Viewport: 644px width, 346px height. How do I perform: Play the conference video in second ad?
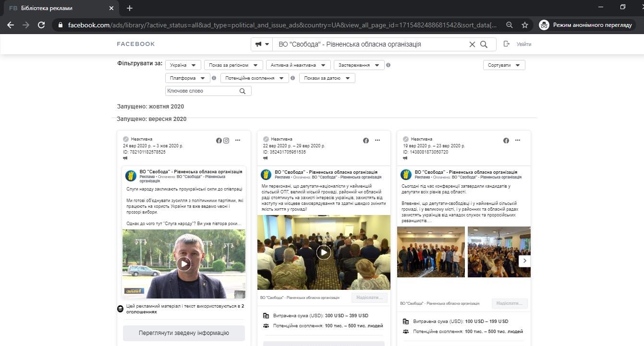(324, 252)
